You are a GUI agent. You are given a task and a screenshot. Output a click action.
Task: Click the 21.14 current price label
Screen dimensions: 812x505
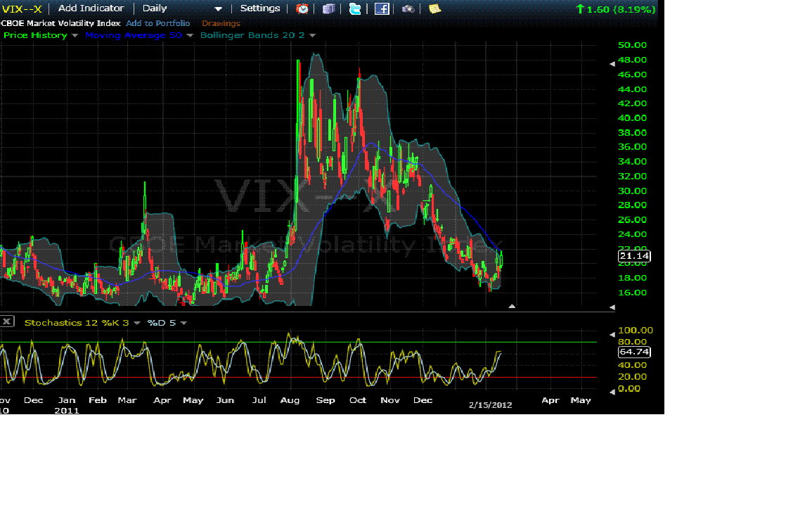tap(634, 256)
